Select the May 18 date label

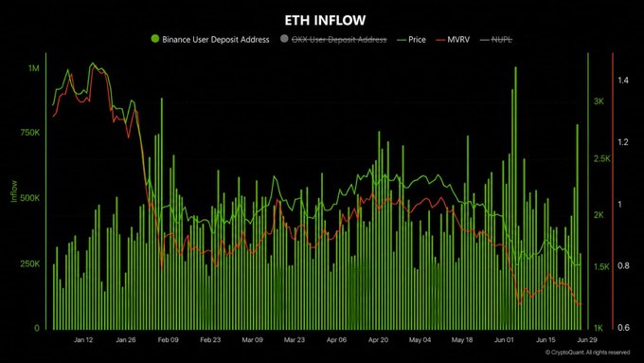click(462, 340)
